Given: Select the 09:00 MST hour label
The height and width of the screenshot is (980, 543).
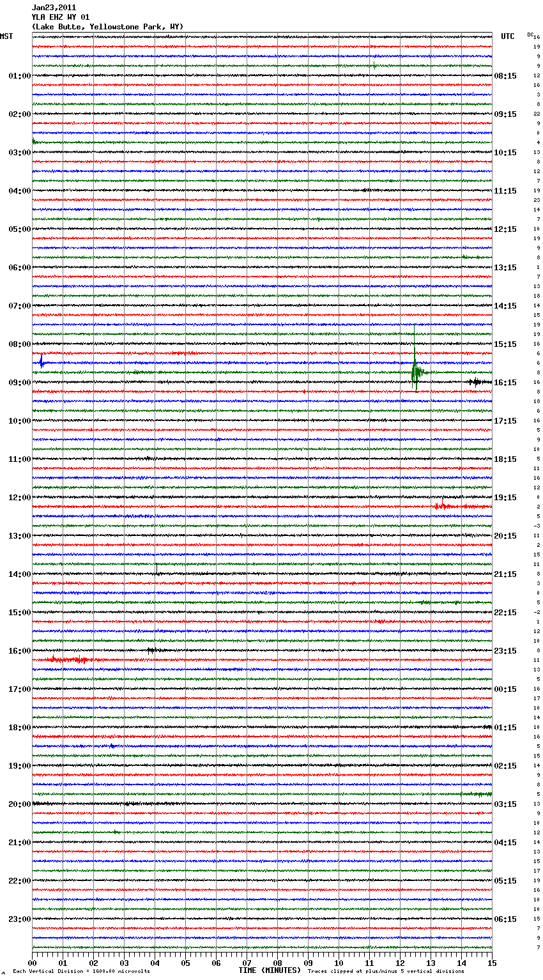Looking at the screenshot, I should coord(20,383).
